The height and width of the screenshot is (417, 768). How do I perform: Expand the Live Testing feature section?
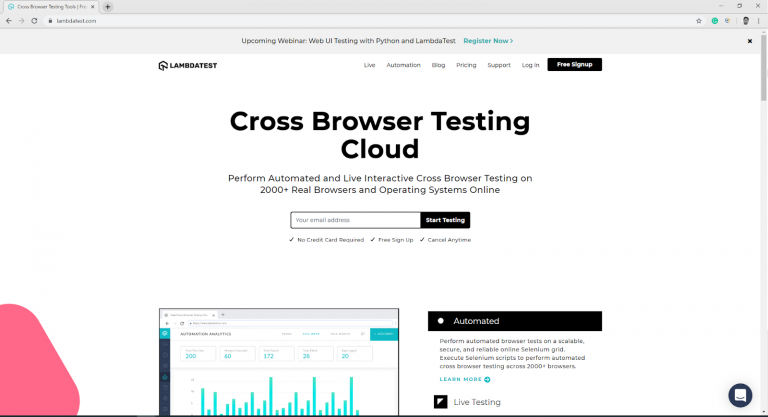pos(477,402)
